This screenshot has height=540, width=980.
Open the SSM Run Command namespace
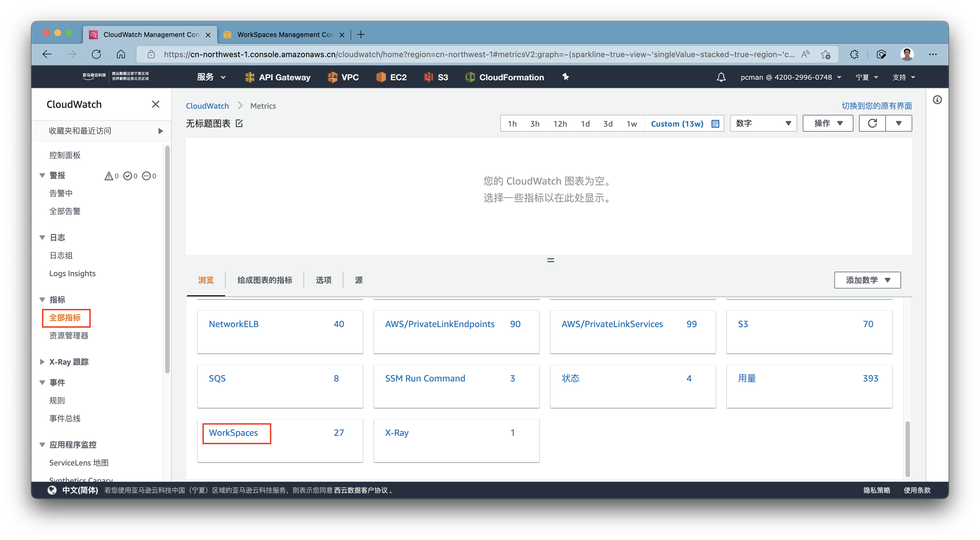(425, 378)
